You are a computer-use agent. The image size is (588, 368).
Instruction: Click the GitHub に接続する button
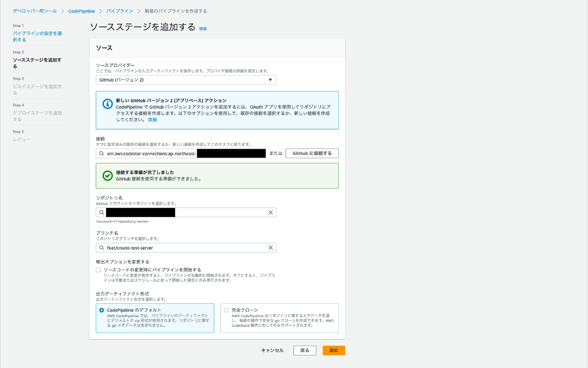312,153
